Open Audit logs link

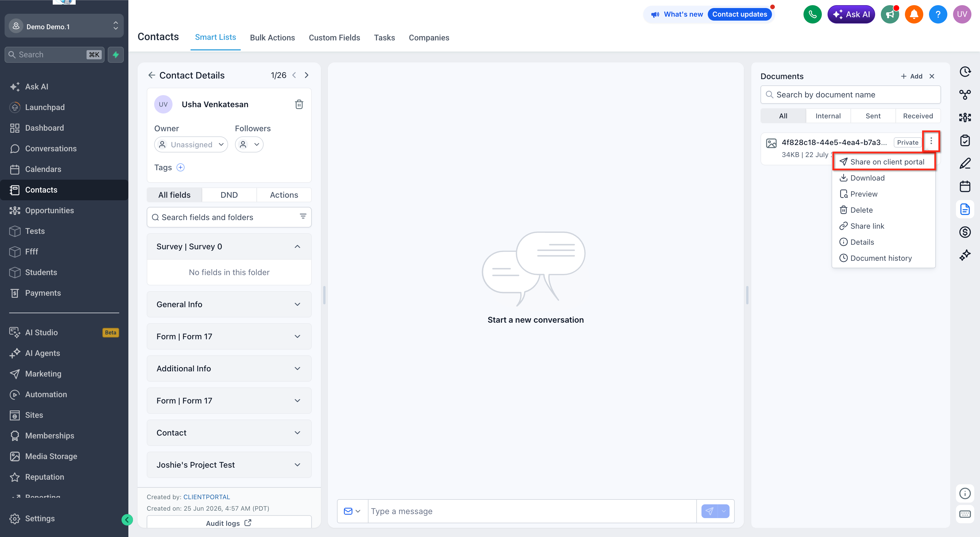pyautogui.click(x=229, y=523)
